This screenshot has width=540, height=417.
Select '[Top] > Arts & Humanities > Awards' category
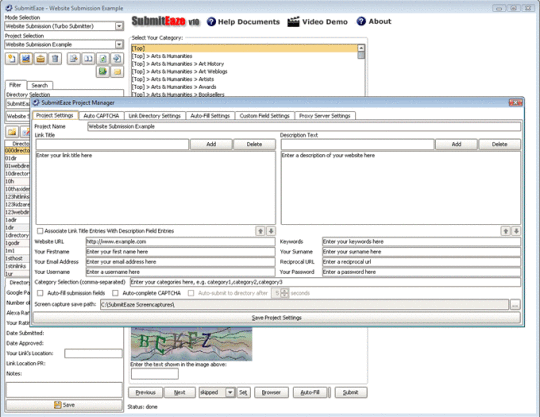(x=174, y=87)
